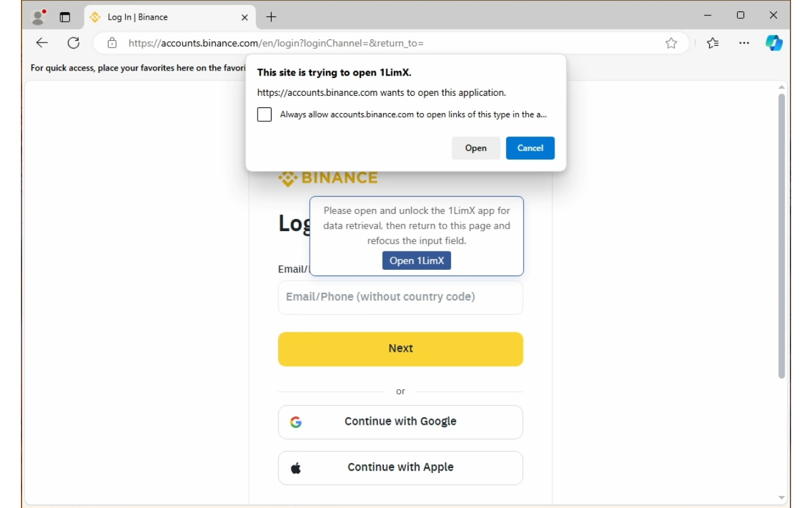Click Open in the dialog

pyautogui.click(x=476, y=148)
